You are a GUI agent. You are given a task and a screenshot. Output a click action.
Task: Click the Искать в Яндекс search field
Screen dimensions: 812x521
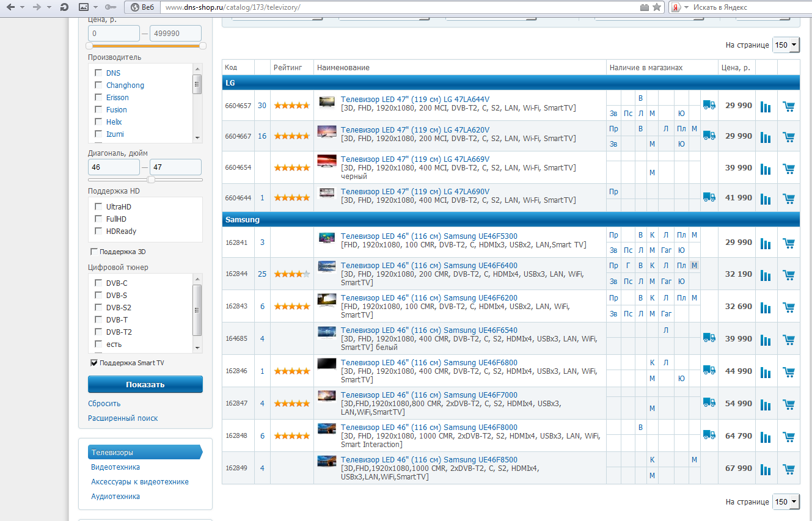(x=748, y=7)
